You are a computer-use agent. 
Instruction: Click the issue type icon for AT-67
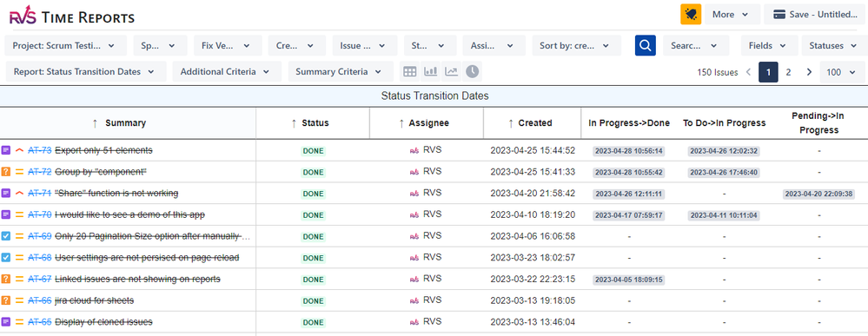click(5, 279)
